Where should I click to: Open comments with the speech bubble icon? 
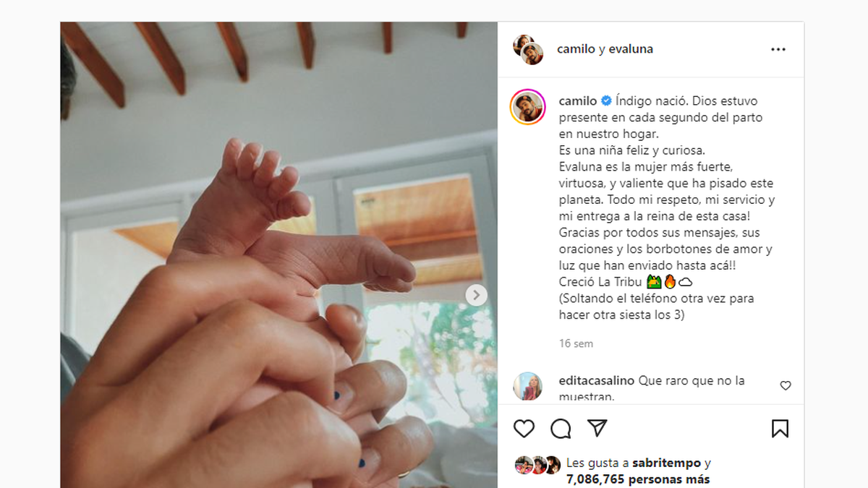(x=561, y=429)
